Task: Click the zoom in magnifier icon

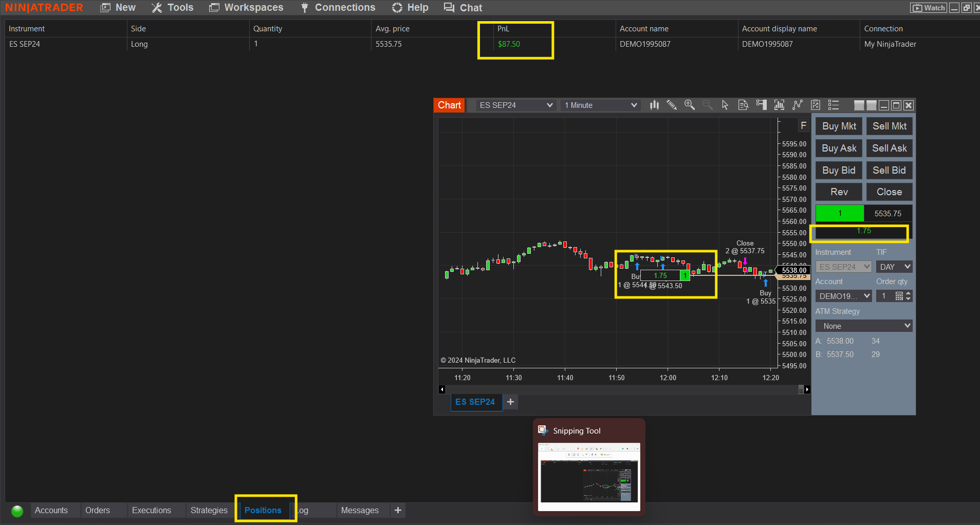Action: tap(690, 105)
